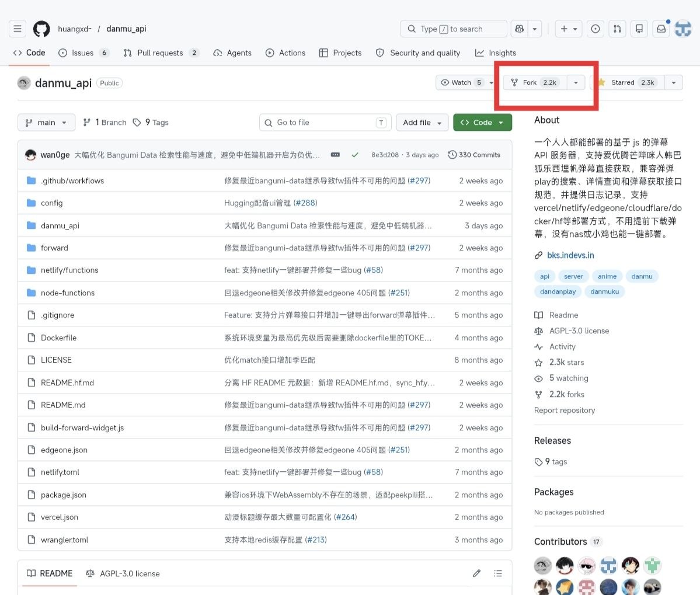Click the huangxd- owner link in breadcrumb
This screenshot has height=595, width=700.
(x=75, y=29)
